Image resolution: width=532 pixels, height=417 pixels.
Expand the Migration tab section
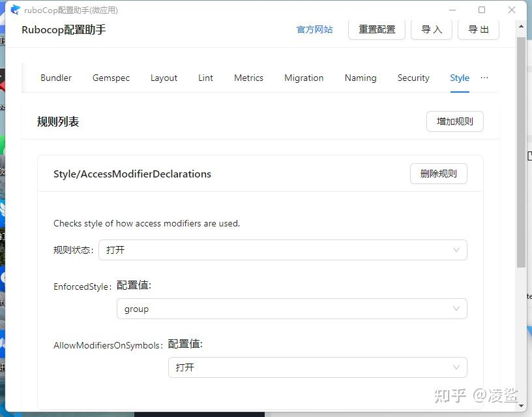pos(304,78)
